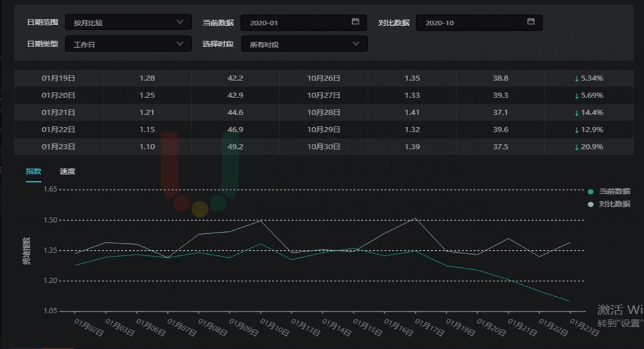Select the 01月19日 table row date
This screenshot has width=644, height=349.
58,79
